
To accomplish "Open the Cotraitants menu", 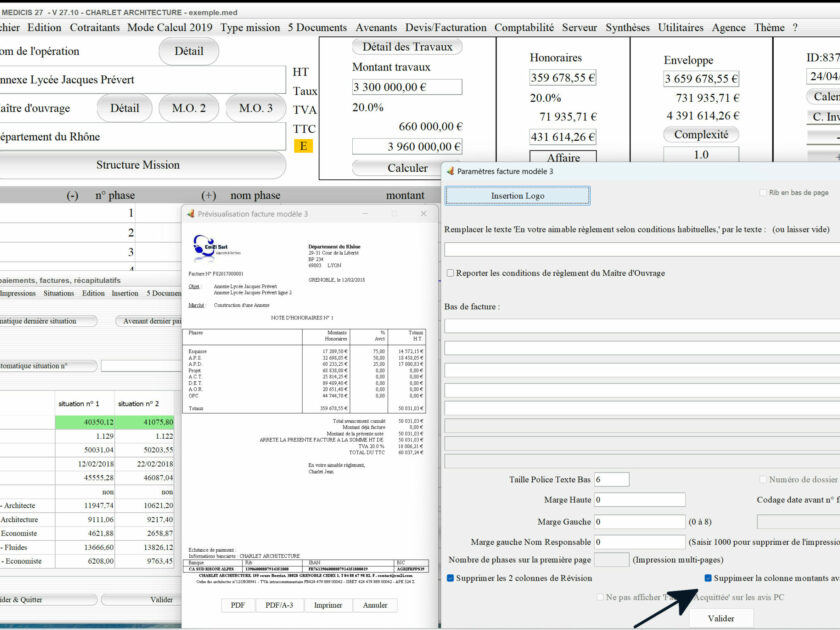I will pyautogui.click(x=95, y=27).
